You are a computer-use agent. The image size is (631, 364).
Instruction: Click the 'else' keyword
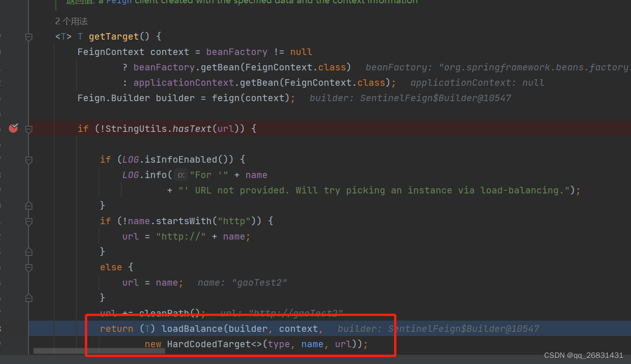111,267
